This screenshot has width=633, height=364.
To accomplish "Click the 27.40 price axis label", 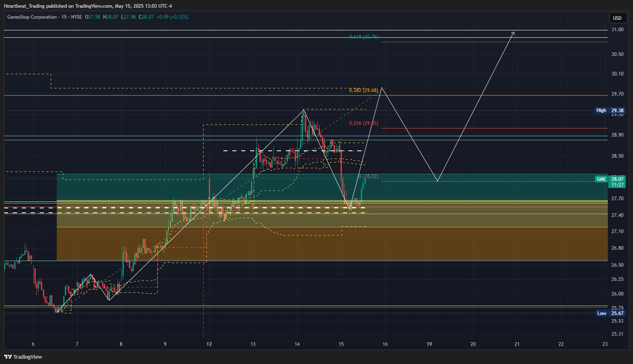I will pos(617,215).
